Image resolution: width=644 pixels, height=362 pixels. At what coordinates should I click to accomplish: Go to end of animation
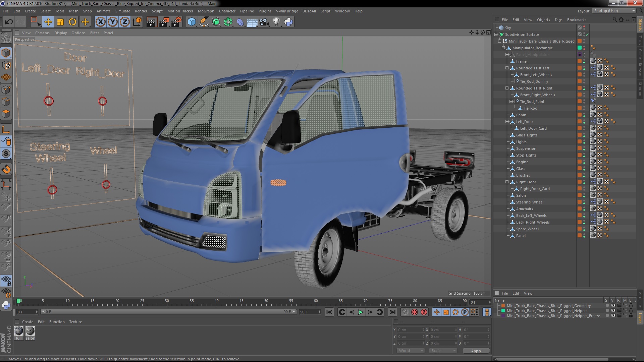(392, 312)
